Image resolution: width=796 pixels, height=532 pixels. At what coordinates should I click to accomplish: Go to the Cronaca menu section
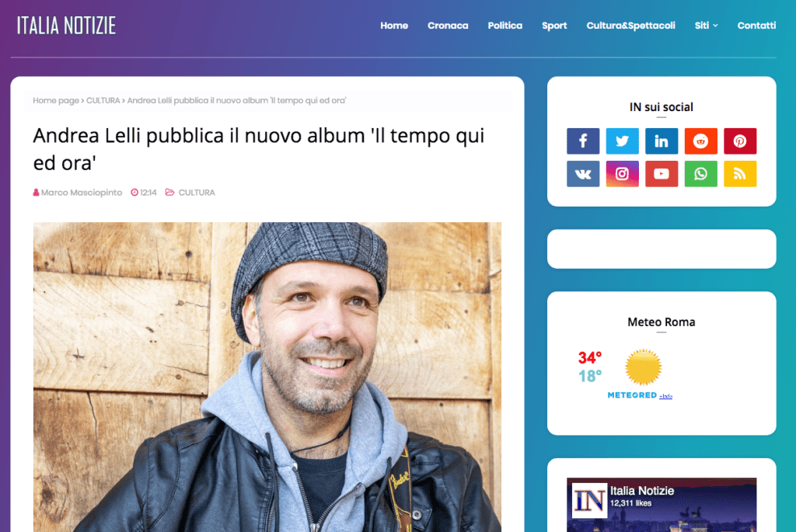click(x=448, y=26)
